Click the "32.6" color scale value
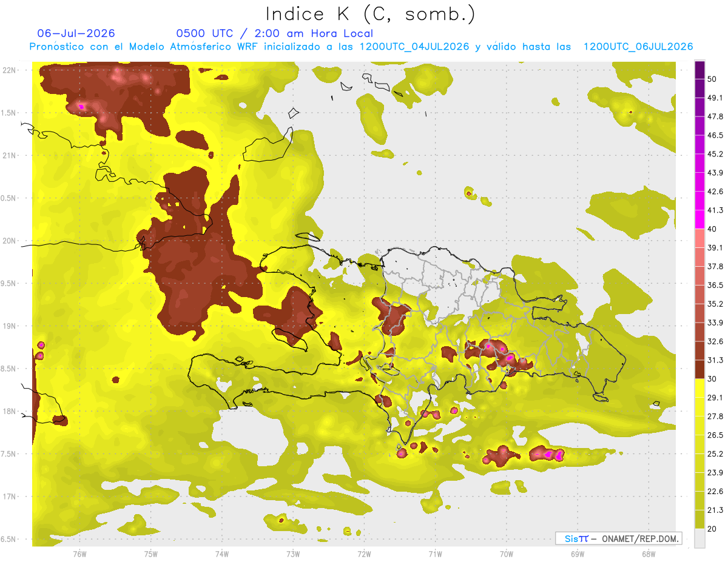 click(715, 341)
